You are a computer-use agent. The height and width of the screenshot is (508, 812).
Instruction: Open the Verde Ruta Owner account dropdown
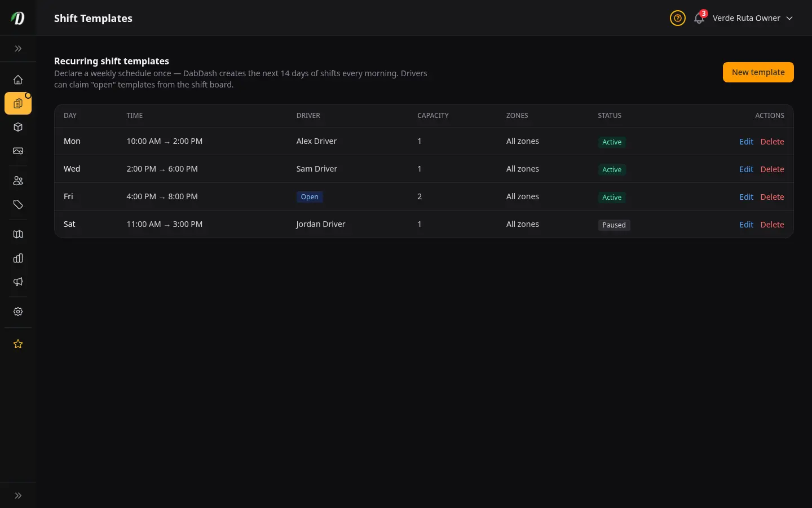click(x=753, y=18)
